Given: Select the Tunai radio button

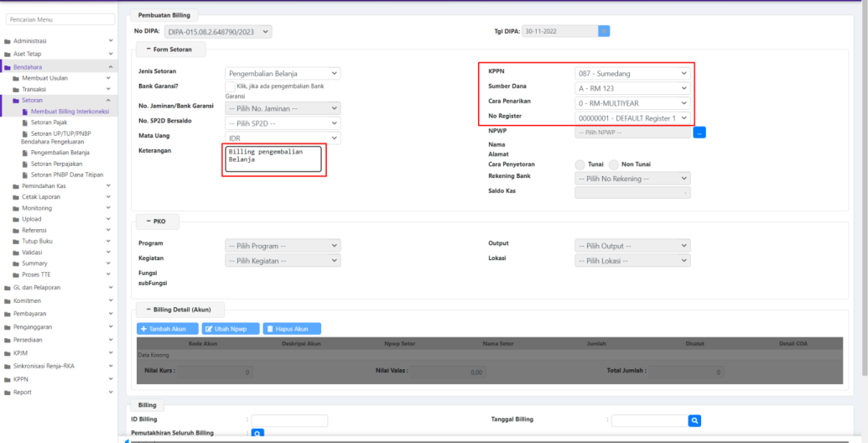Looking at the screenshot, I should 580,164.
